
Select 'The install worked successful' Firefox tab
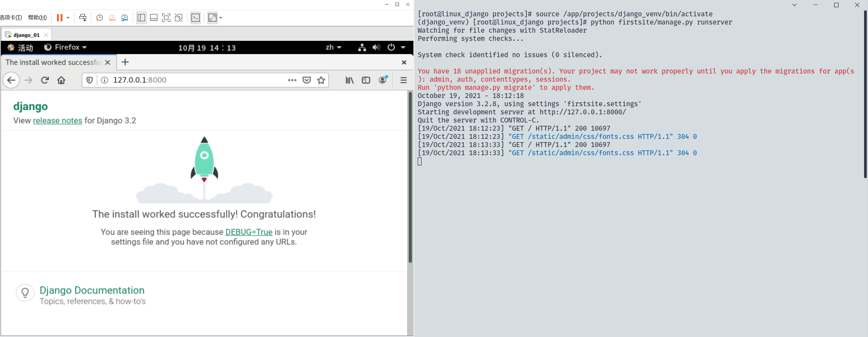point(53,62)
